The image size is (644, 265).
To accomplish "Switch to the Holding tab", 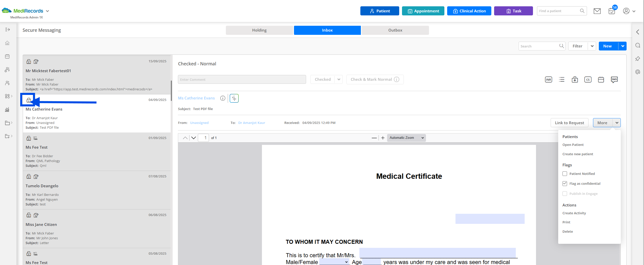I will pyautogui.click(x=259, y=30).
